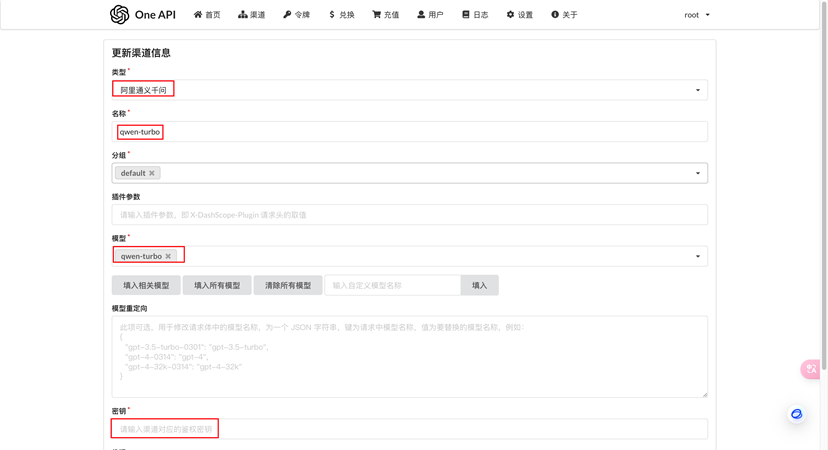This screenshot has height=450, width=828.
Task: Focus the 密钥 key input field
Action: [x=409, y=429]
